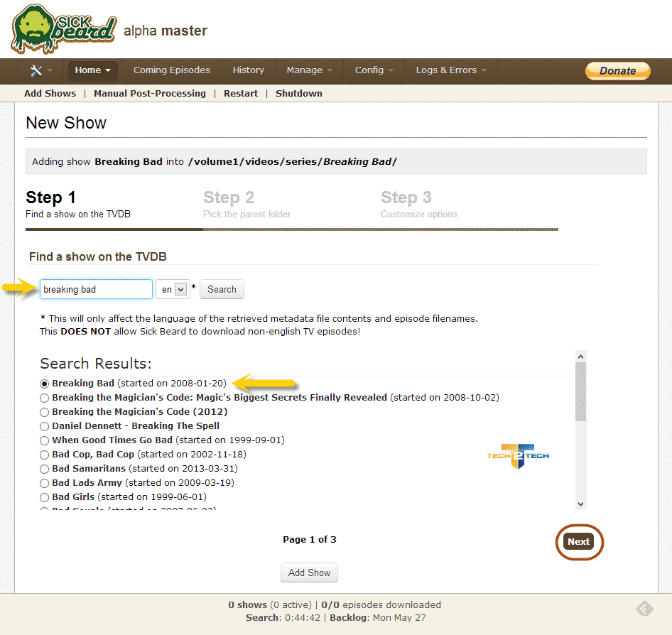
Task: Click the Add Show button
Action: click(x=309, y=573)
